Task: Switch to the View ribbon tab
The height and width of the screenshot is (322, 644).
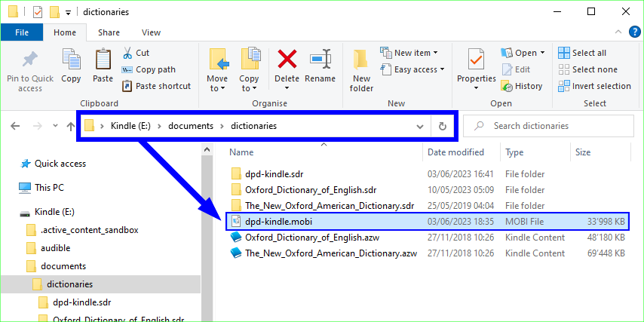Action: [x=151, y=32]
